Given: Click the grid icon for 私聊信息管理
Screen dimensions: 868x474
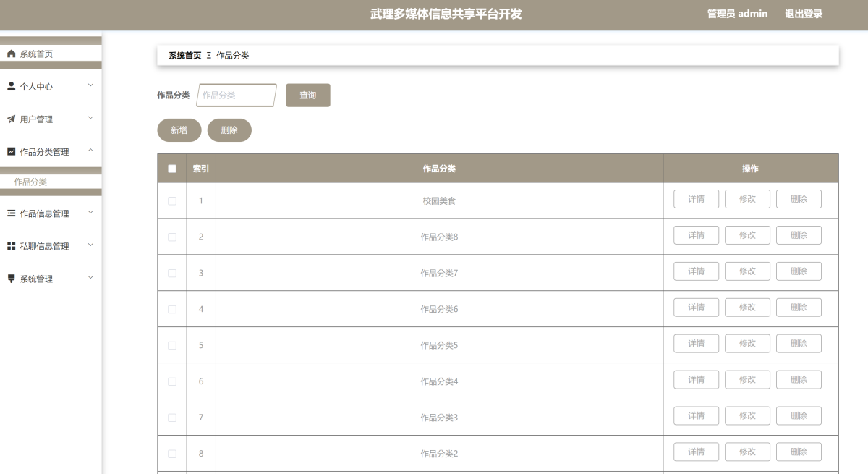Looking at the screenshot, I should pyautogui.click(x=11, y=246).
